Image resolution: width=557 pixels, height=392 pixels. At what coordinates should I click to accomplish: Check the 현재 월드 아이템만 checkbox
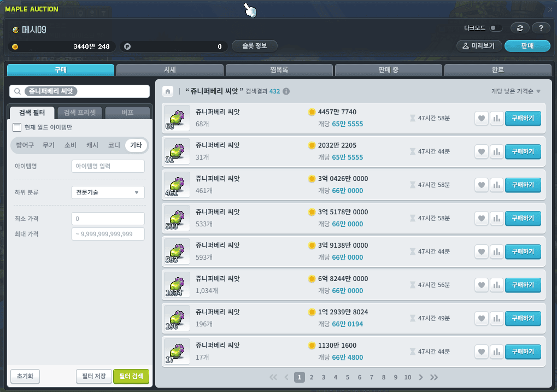(x=17, y=127)
